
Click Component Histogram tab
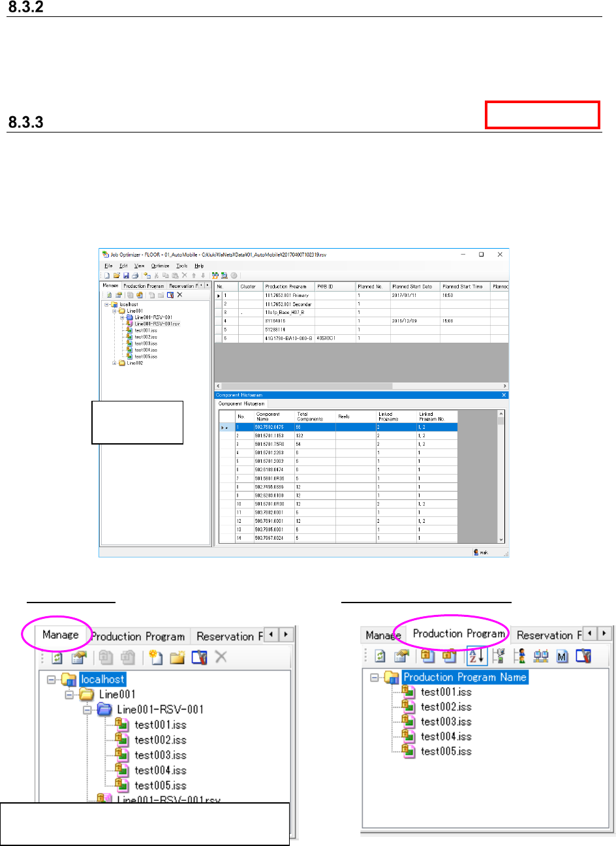[241, 403]
